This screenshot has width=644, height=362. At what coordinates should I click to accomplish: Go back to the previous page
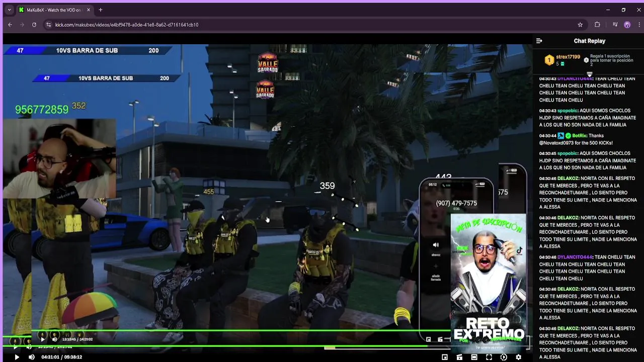[x=10, y=25]
